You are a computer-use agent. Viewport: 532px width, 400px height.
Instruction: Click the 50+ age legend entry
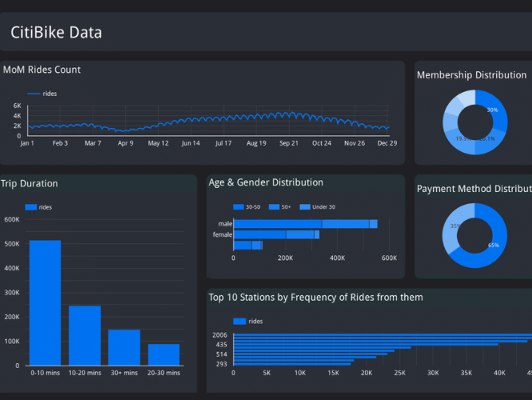pos(282,207)
